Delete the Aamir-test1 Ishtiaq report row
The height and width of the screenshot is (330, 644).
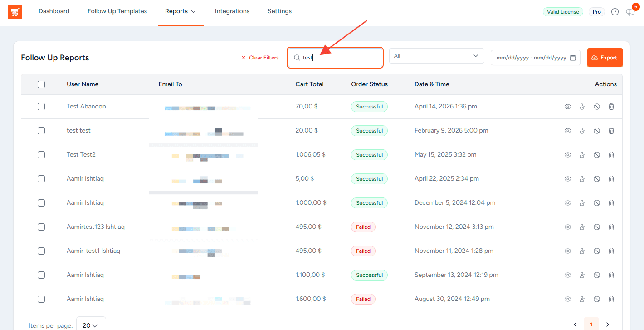click(x=611, y=251)
